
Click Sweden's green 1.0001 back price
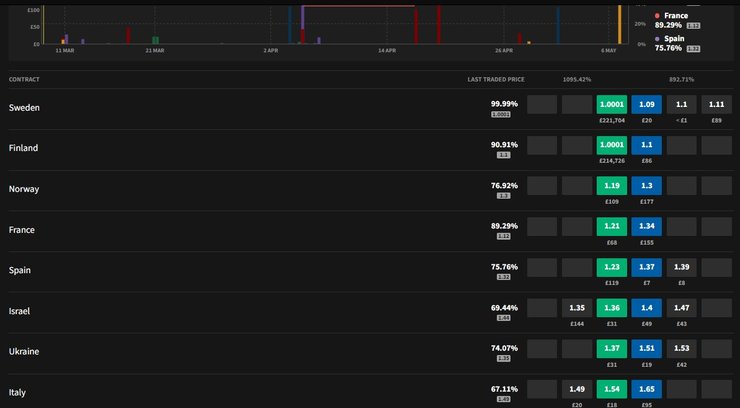click(x=611, y=104)
